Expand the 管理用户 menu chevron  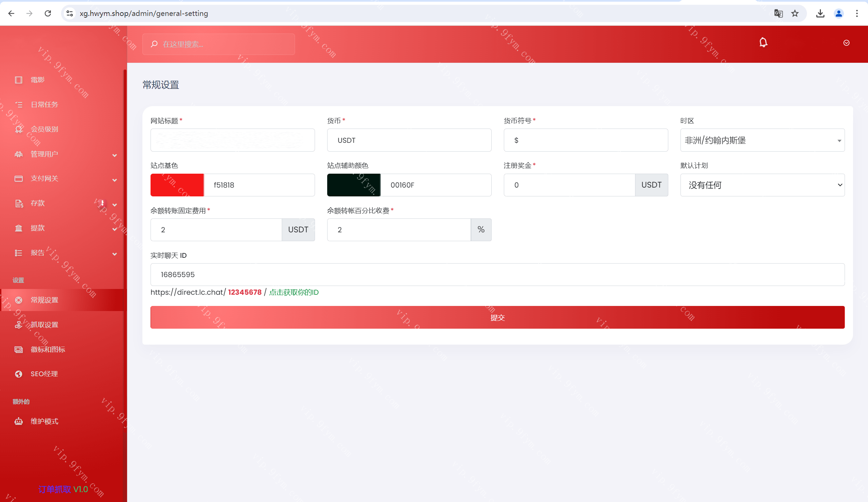pyautogui.click(x=114, y=155)
